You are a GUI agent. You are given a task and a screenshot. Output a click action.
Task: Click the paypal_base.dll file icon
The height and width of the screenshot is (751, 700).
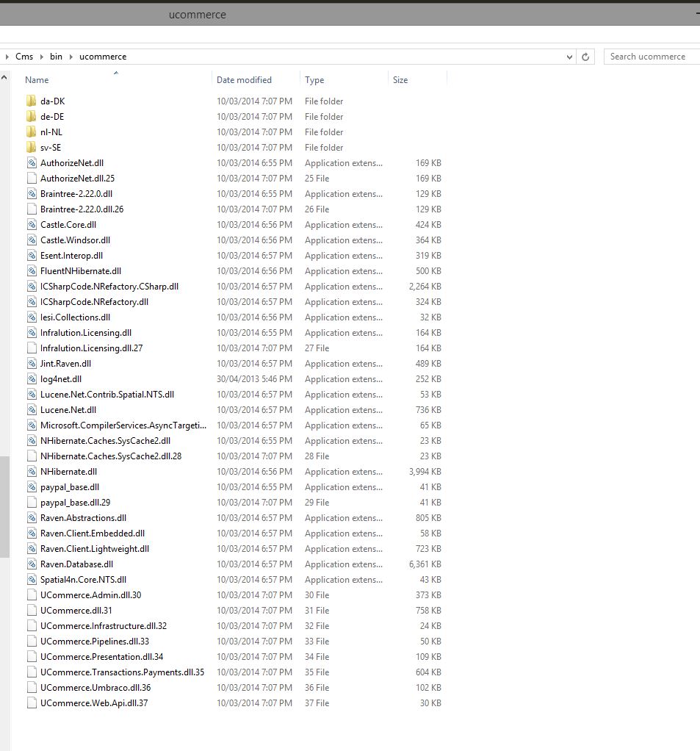click(32, 486)
